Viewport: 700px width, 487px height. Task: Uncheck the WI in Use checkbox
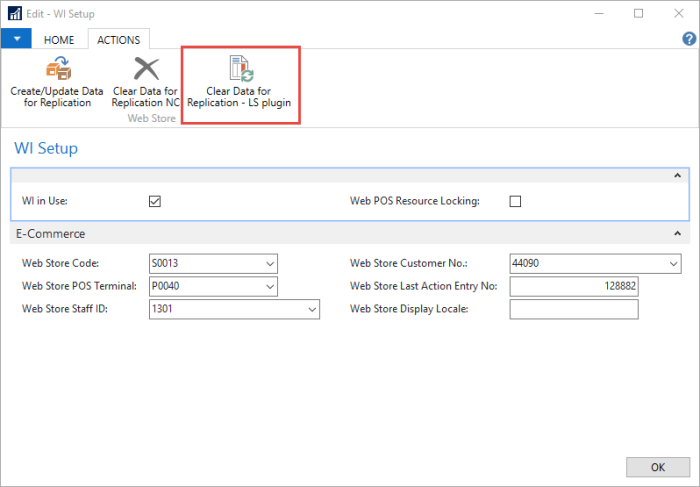click(155, 201)
